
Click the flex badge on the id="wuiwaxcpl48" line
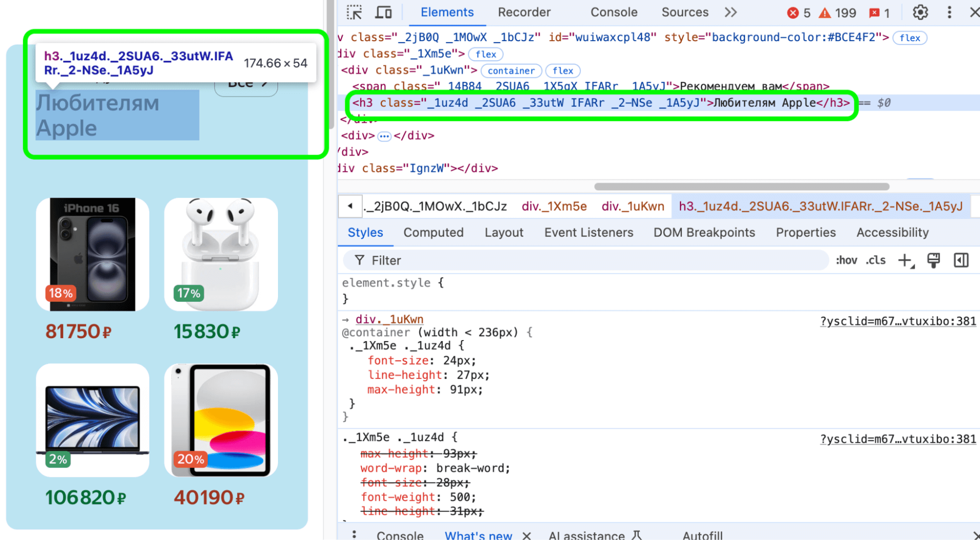click(x=910, y=38)
